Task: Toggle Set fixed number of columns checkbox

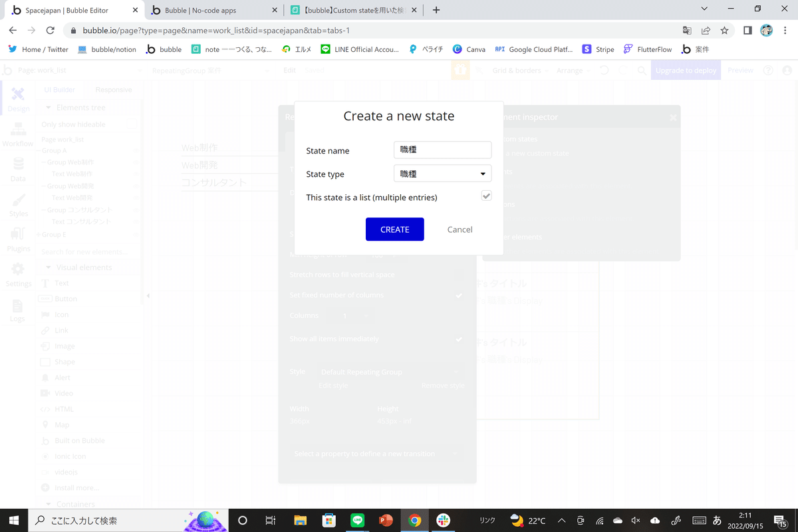Action: click(x=458, y=295)
